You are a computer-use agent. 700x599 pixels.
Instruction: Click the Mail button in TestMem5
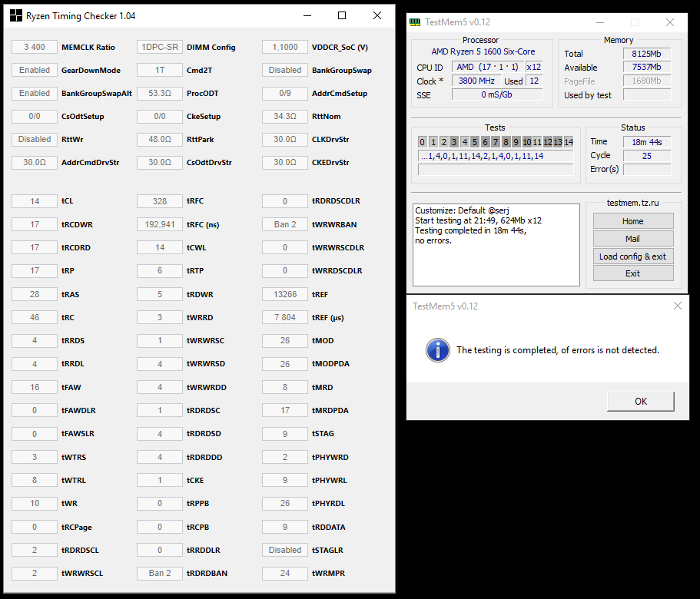click(x=633, y=239)
